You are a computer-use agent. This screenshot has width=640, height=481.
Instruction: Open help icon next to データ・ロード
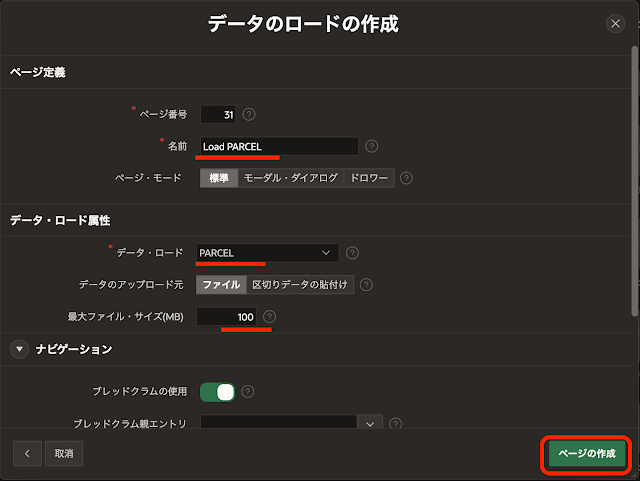tap(352, 253)
